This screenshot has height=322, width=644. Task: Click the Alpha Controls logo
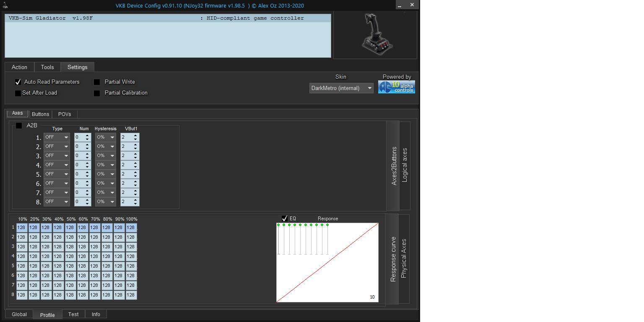tap(396, 87)
